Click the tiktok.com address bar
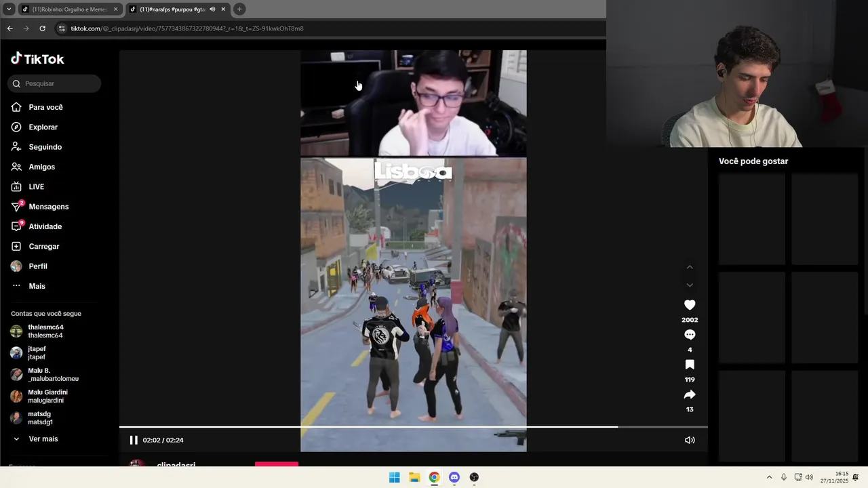The image size is (868, 488). (330, 28)
